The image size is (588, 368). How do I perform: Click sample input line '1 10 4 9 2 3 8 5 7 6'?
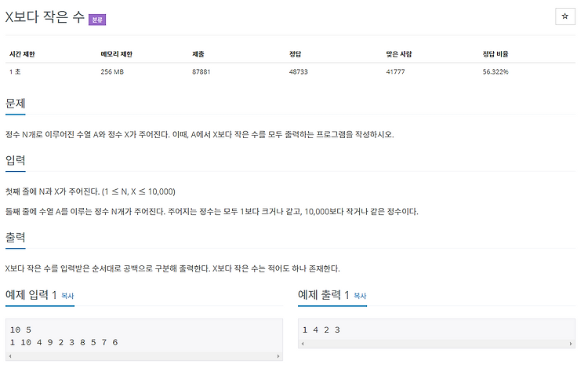(x=64, y=342)
